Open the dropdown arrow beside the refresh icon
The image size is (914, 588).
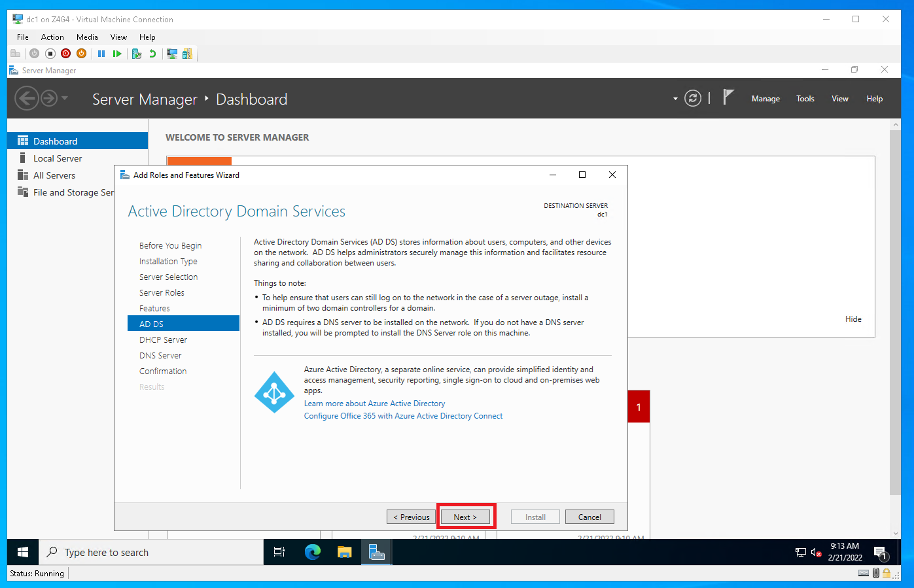(675, 99)
